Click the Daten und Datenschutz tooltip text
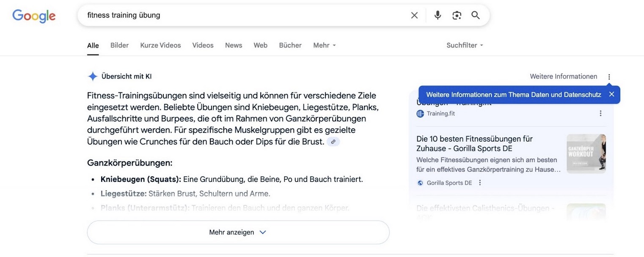This screenshot has height=257, width=644. [x=514, y=95]
